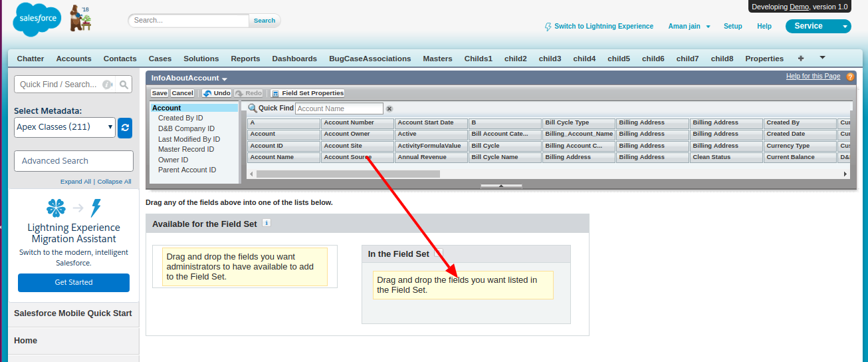Click the Undo button in palette toolbar

click(x=217, y=93)
